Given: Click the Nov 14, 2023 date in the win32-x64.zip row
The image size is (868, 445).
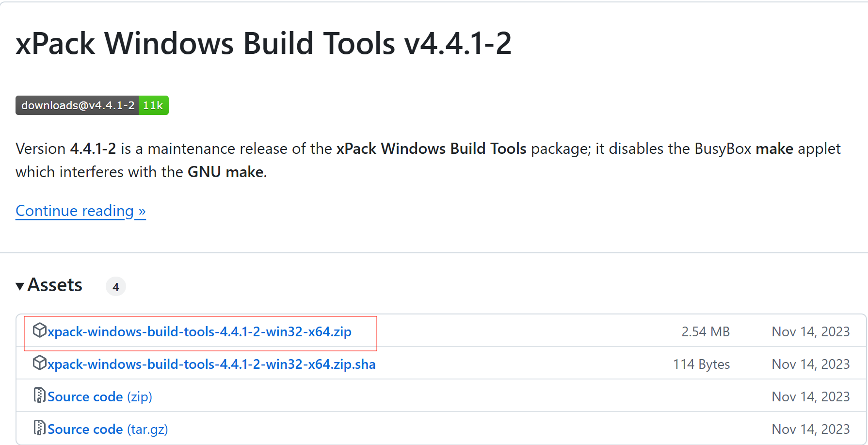Looking at the screenshot, I should click(x=811, y=332).
